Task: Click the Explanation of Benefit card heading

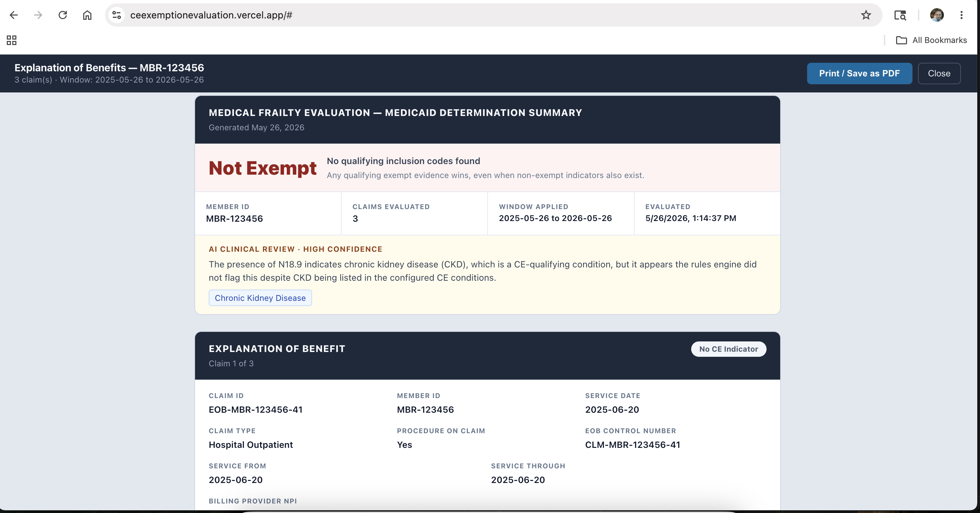Action: point(277,349)
